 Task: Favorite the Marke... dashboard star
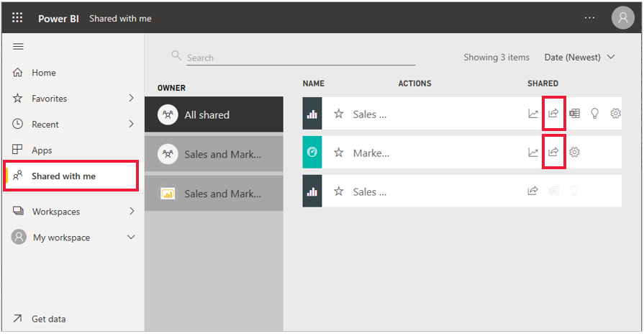click(x=338, y=153)
